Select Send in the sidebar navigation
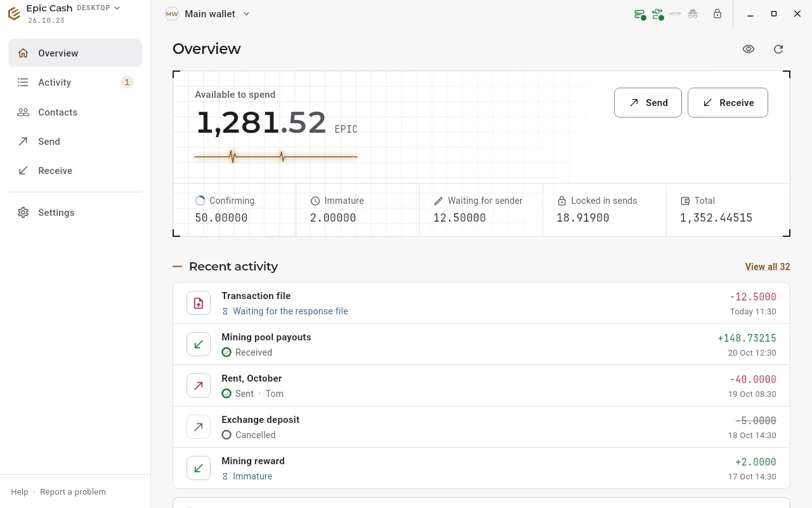 [75, 141]
